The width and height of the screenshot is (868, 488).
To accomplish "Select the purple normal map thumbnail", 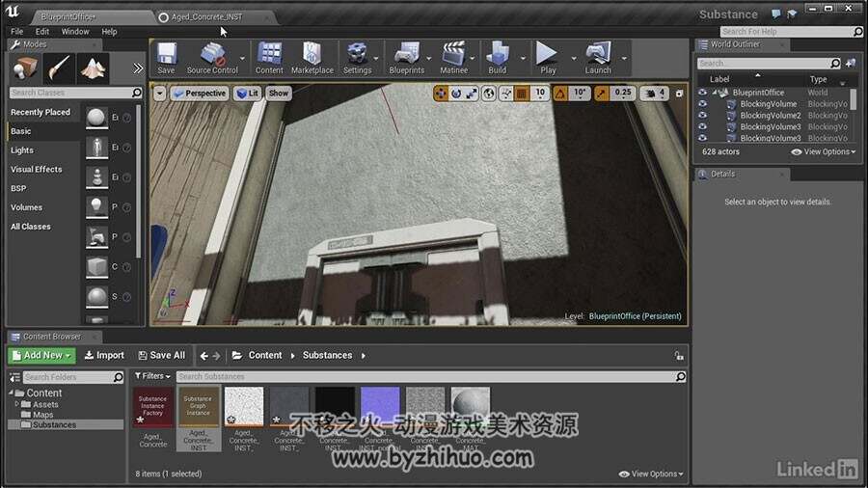I will 380,407.
